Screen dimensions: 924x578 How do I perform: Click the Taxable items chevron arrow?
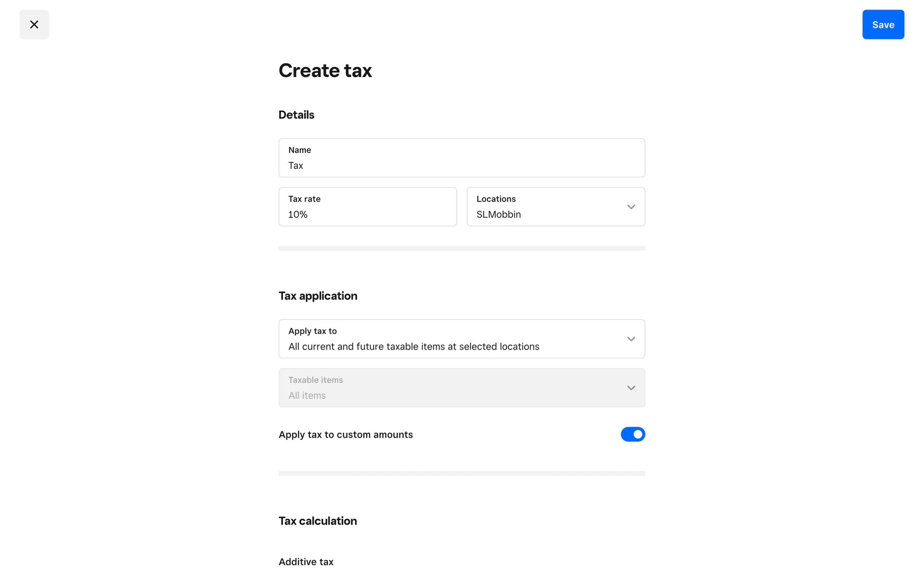click(x=631, y=388)
